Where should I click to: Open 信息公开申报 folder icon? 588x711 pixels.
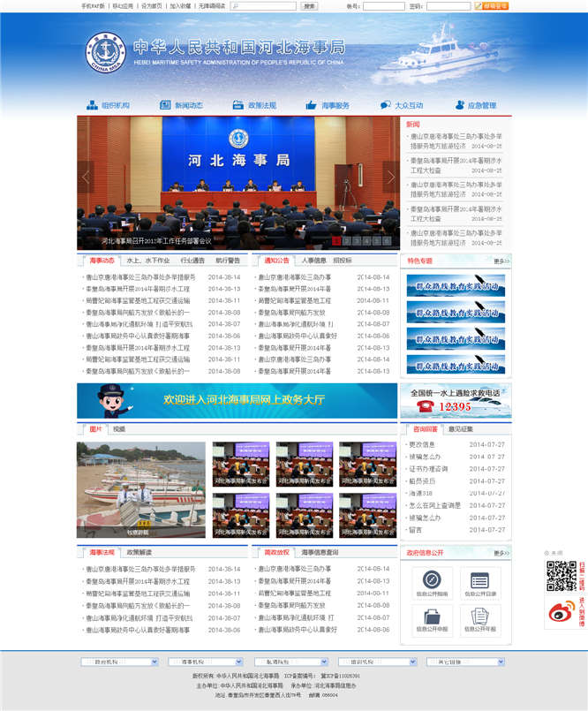coord(432,619)
